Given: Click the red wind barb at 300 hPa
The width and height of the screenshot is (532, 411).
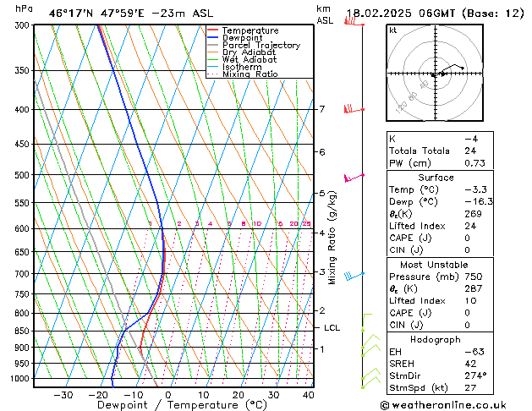Looking at the screenshot, I should [354, 22].
